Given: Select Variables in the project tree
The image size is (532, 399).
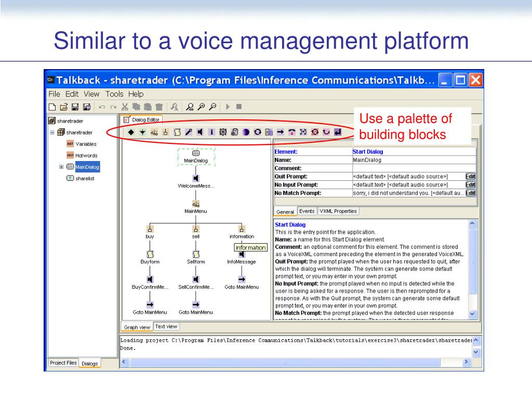Looking at the screenshot, I should (x=82, y=144).
